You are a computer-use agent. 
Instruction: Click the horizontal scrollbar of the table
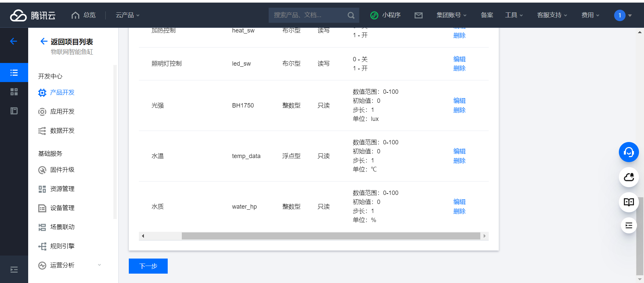[330, 236]
